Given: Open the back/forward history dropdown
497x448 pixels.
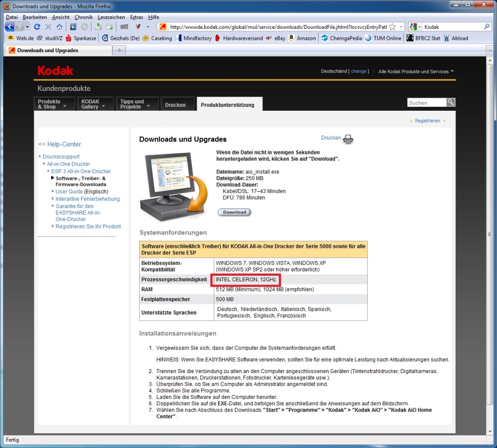Looking at the screenshot, I should coord(27,27).
